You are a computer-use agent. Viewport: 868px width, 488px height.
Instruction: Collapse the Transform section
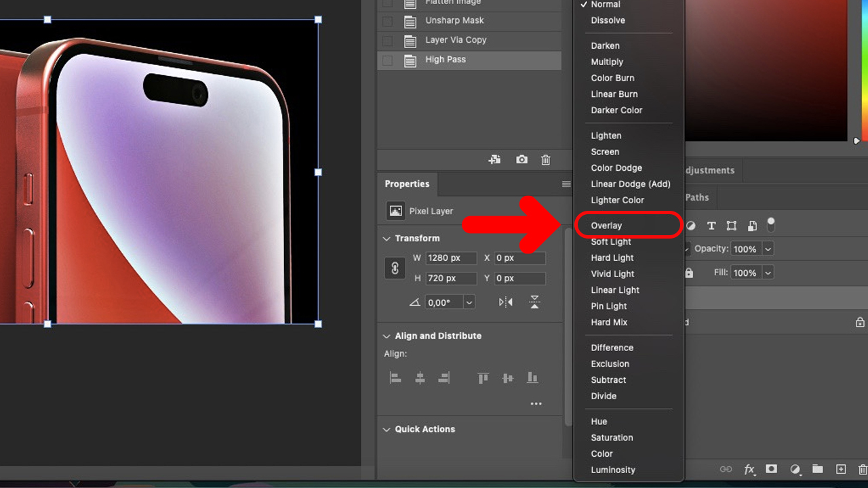tap(387, 239)
